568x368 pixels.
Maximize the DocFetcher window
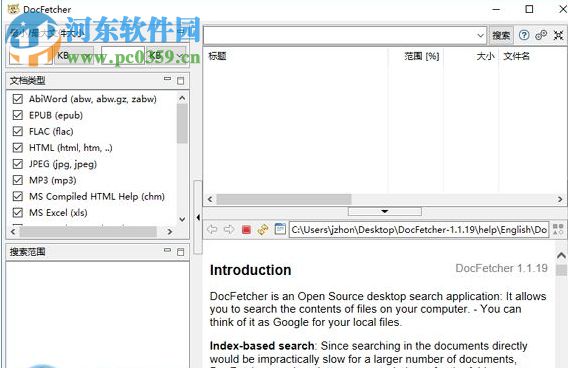(x=529, y=9)
